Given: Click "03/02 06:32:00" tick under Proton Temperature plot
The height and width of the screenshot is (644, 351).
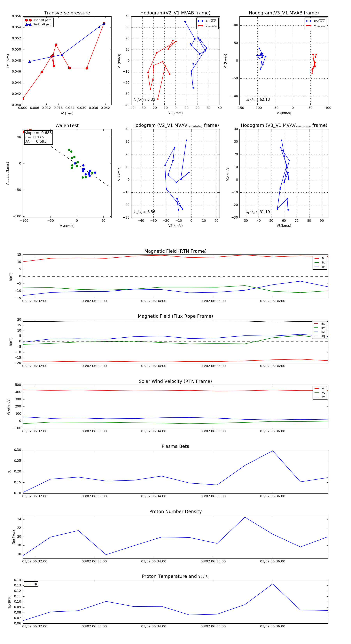Looking at the screenshot, I should [x=35, y=626].
